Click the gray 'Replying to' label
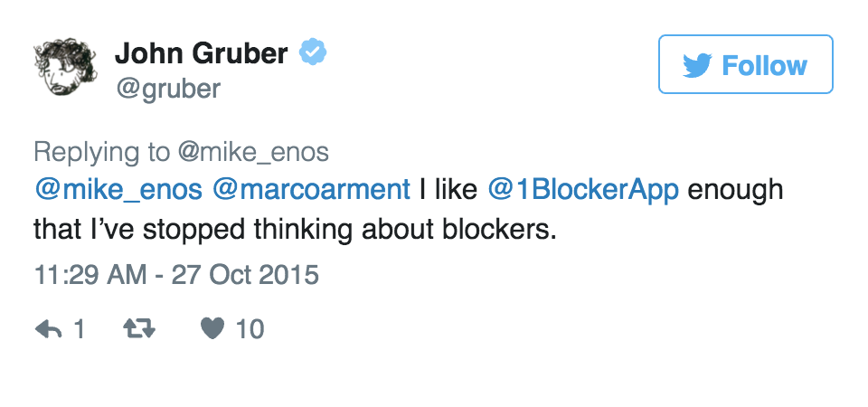The width and height of the screenshot is (868, 407). 103,151
